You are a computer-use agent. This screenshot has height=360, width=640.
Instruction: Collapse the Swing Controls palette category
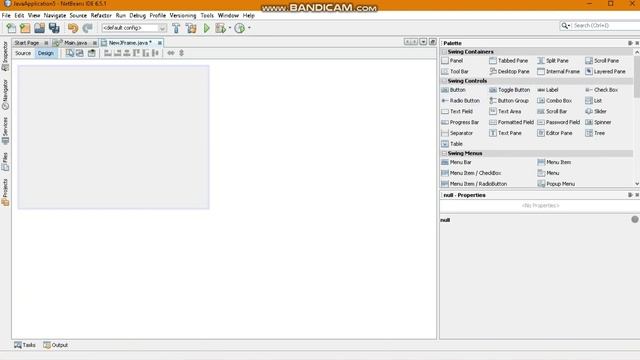(444, 81)
